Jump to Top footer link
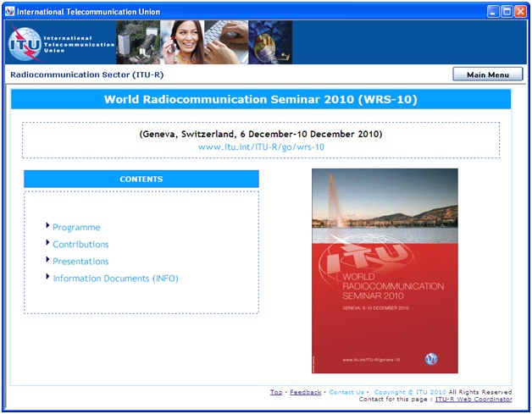 [x=276, y=392]
